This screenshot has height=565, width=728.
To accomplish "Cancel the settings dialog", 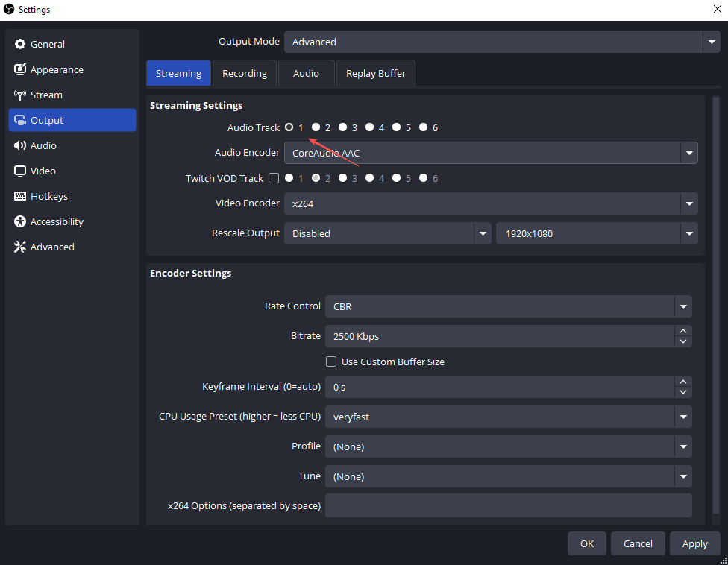I will click(638, 543).
